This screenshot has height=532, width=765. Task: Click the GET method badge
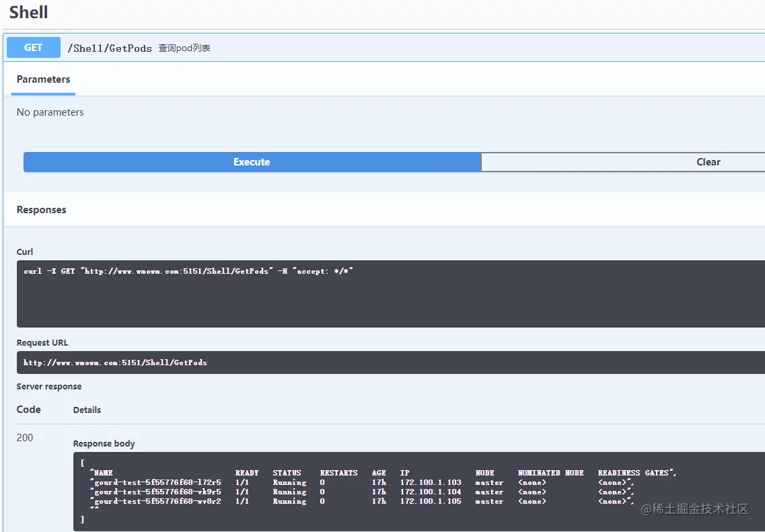point(33,48)
